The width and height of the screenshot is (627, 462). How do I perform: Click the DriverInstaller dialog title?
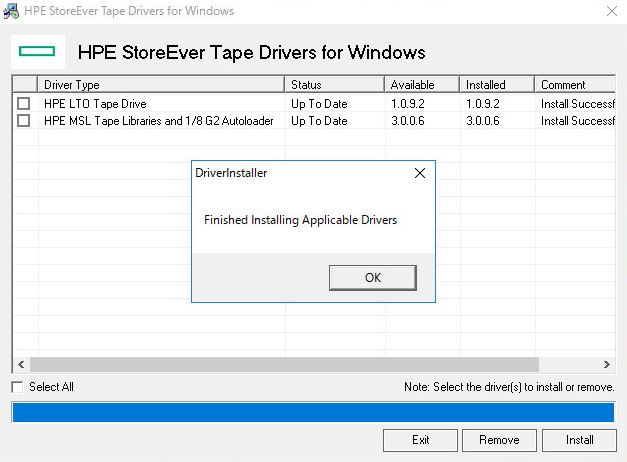(231, 173)
